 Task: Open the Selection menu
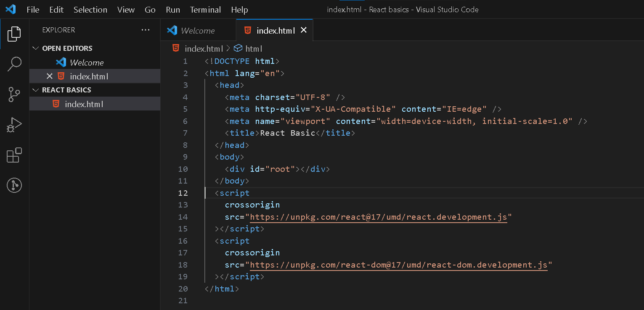[90, 10]
